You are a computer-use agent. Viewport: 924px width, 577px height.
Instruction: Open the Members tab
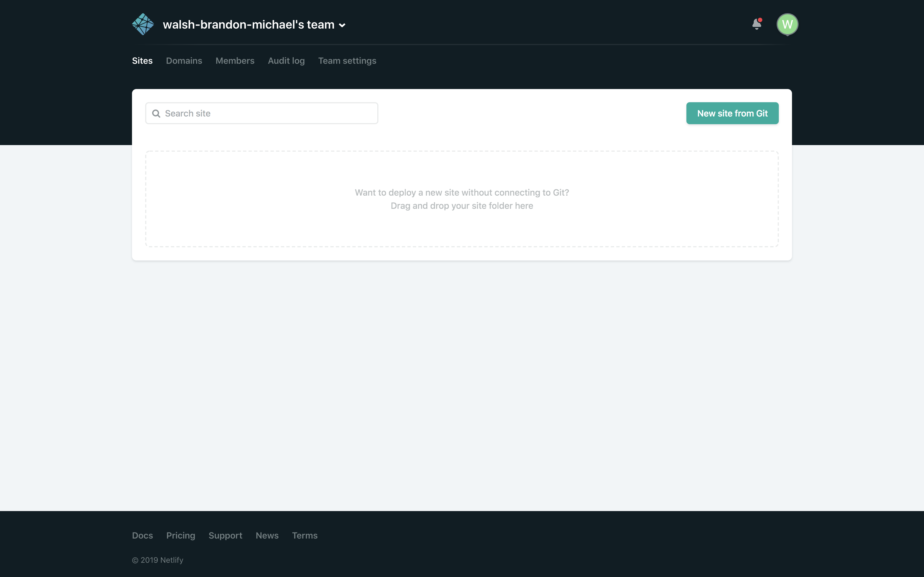(x=235, y=60)
